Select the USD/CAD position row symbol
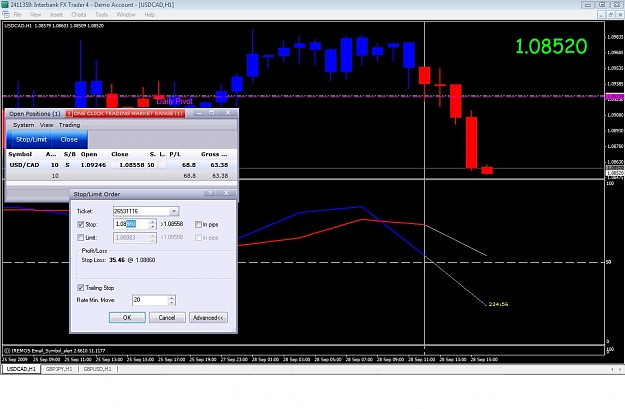The image size is (625, 409). point(24,165)
